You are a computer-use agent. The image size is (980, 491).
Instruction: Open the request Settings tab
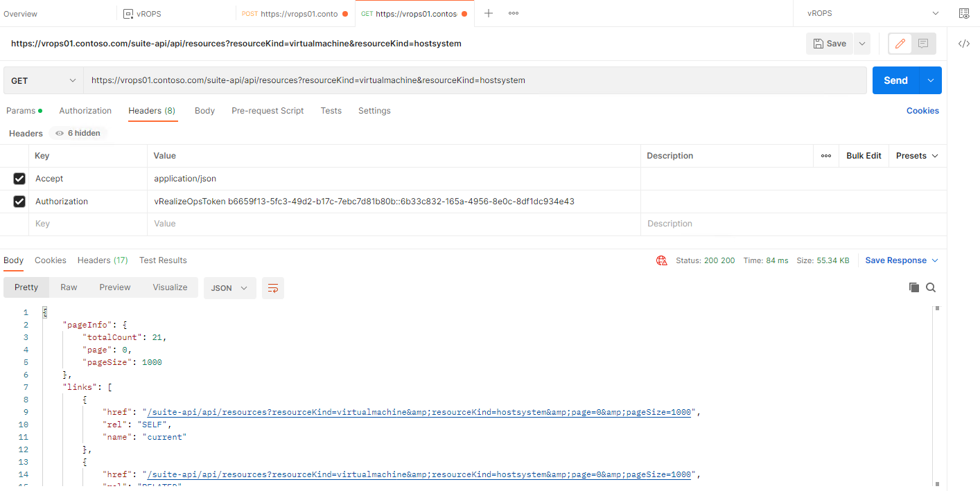[x=374, y=111]
